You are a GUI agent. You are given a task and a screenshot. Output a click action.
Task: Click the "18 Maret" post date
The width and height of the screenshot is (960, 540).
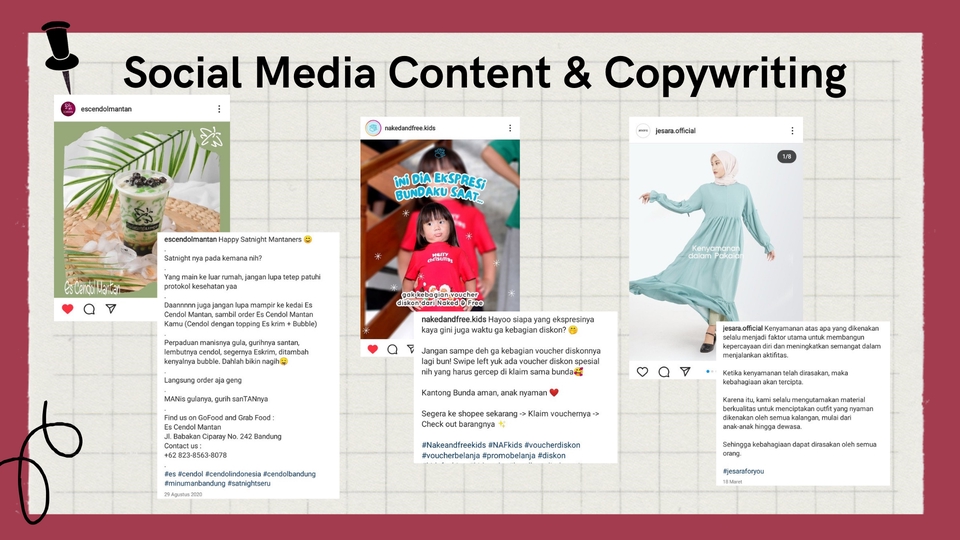732,482
